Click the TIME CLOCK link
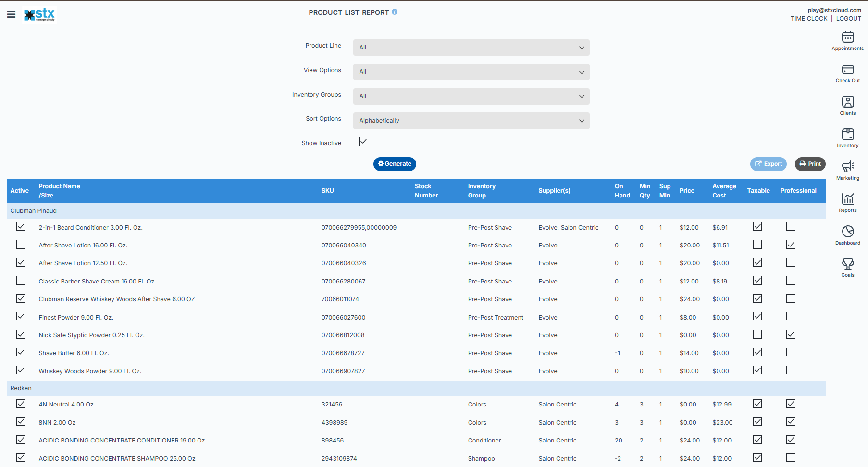Image resolution: width=868 pixels, height=467 pixels. (809, 19)
